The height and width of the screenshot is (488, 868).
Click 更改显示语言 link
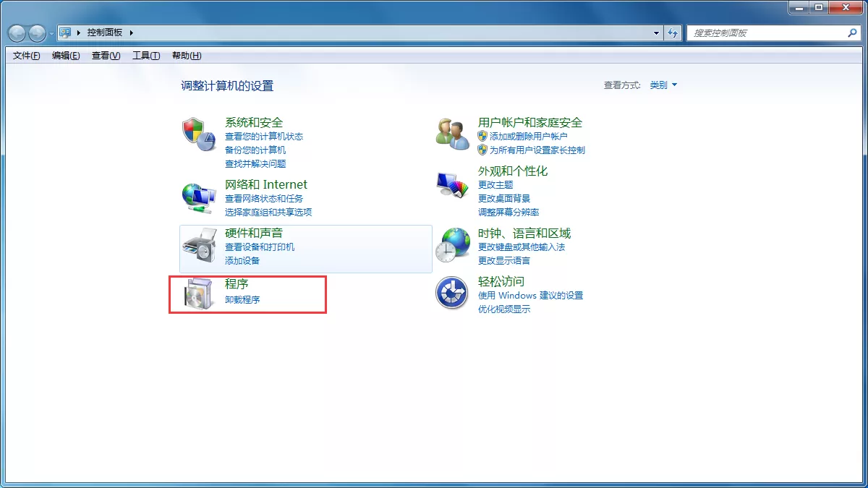pos(504,260)
